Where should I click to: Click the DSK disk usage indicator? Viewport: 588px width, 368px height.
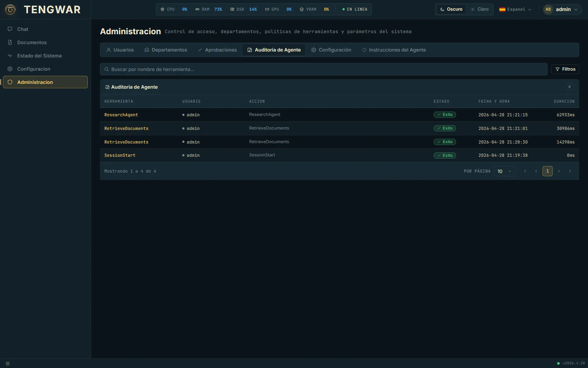(243, 9)
